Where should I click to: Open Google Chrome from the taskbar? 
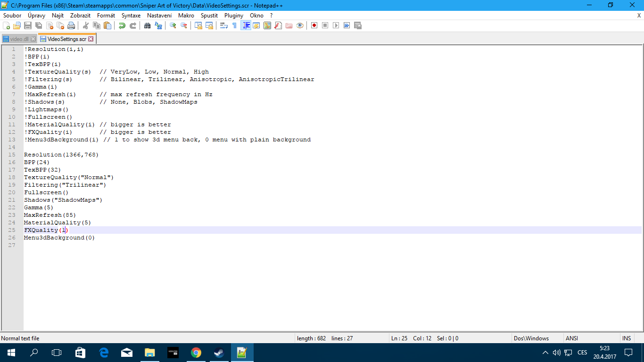click(x=196, y=353)
